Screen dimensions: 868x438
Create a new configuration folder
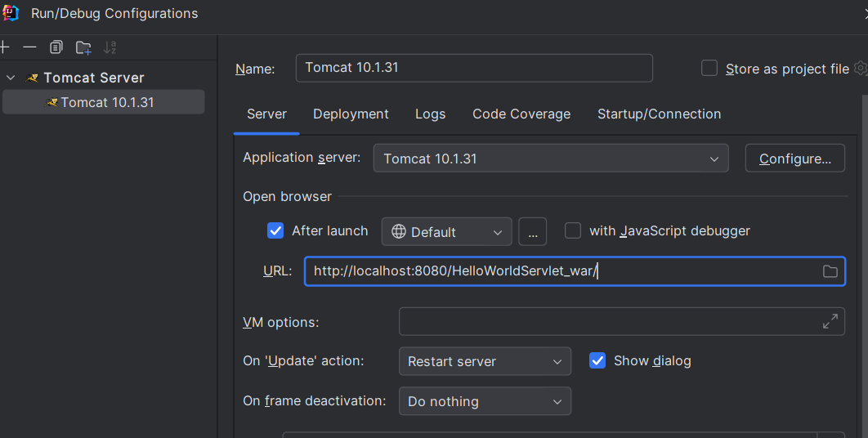tap(83, 47)
